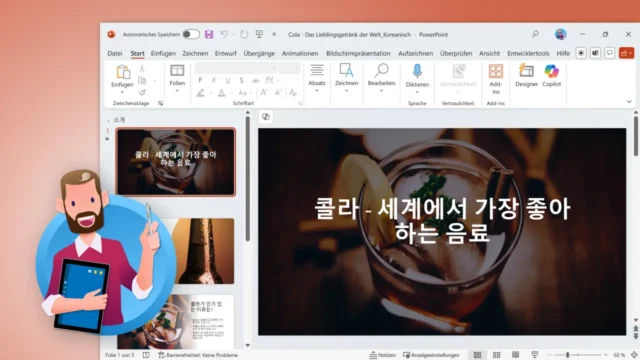Image resolution: width=640 pixels, height=360 pixels.
Task: Apply strikethrough text formatting
Action: pos(256,80)
